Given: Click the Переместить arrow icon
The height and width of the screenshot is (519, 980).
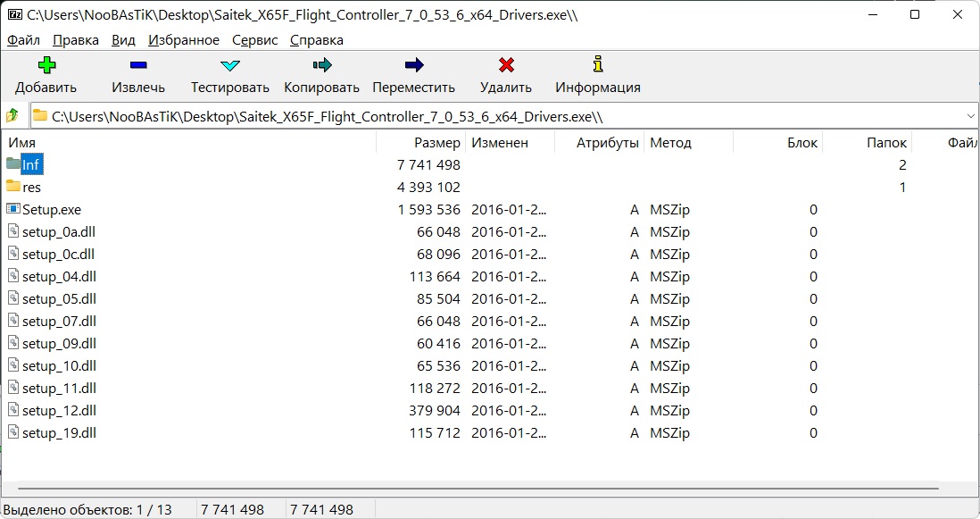Looking at the screenshot, I should (x=414, y=64).
